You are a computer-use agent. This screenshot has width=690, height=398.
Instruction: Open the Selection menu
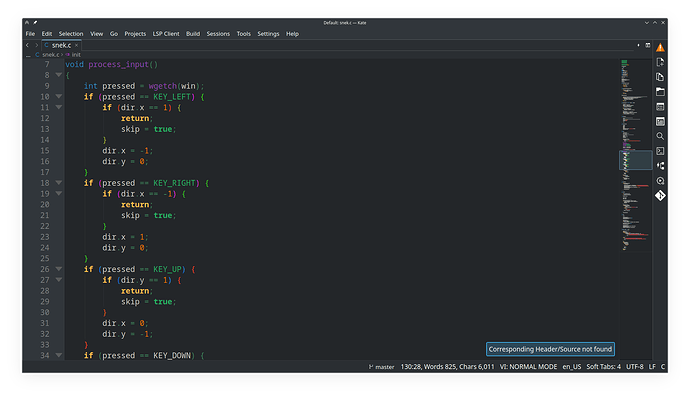click(x=71, y=33)
